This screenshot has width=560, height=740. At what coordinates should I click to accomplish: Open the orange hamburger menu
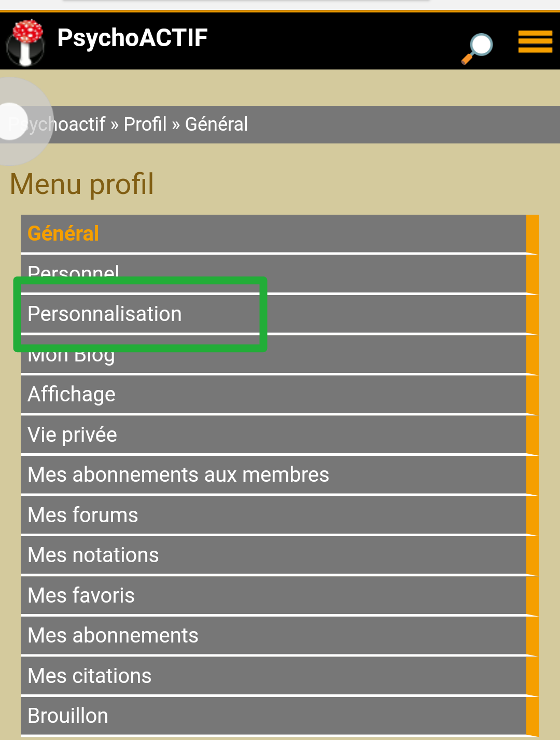pos(535,41)
